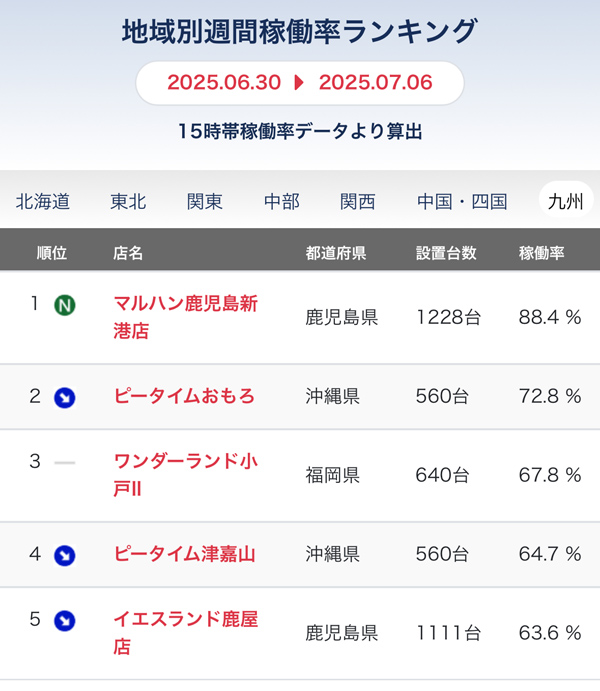Switch to the 北海道 region tab
This screenshot has width=600, height=691.
pyautogui.click(x=43, y=202)
